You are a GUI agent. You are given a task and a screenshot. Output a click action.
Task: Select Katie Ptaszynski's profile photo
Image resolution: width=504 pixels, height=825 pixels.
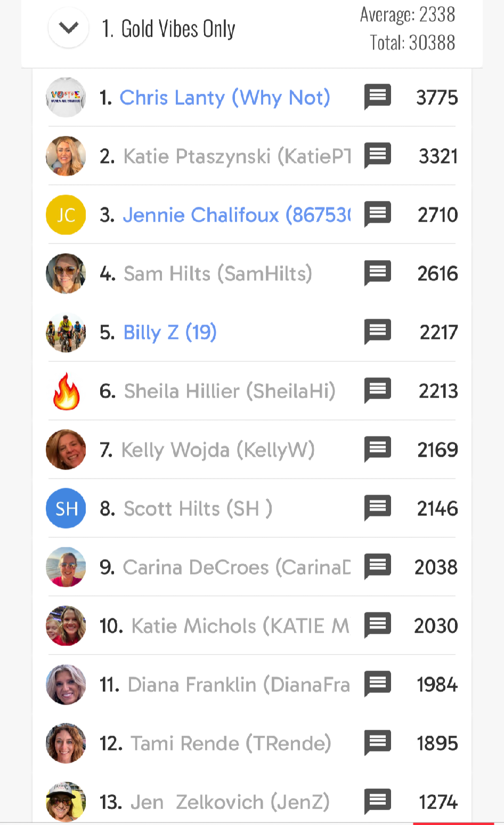tap(66, 156)
